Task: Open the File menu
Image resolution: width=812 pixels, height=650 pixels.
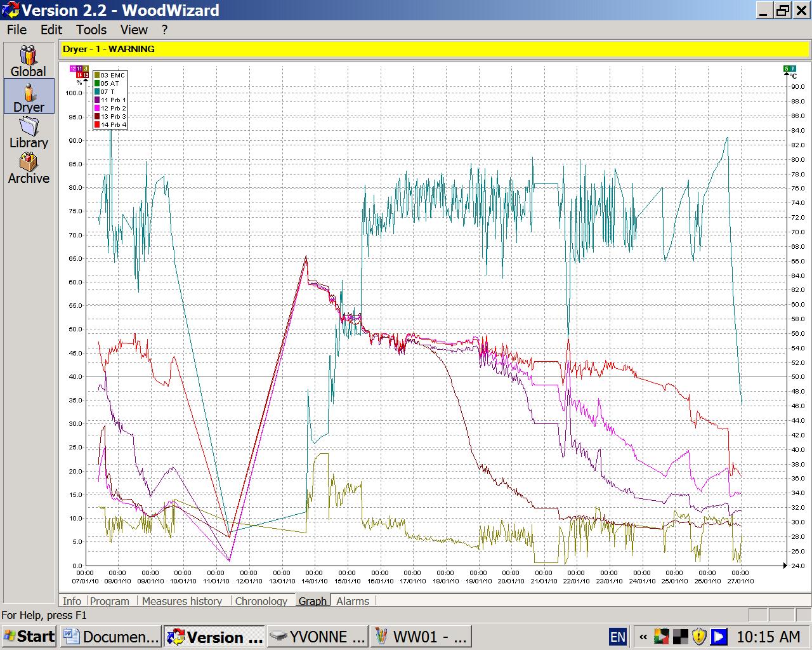Action: (x=16, y=30)
